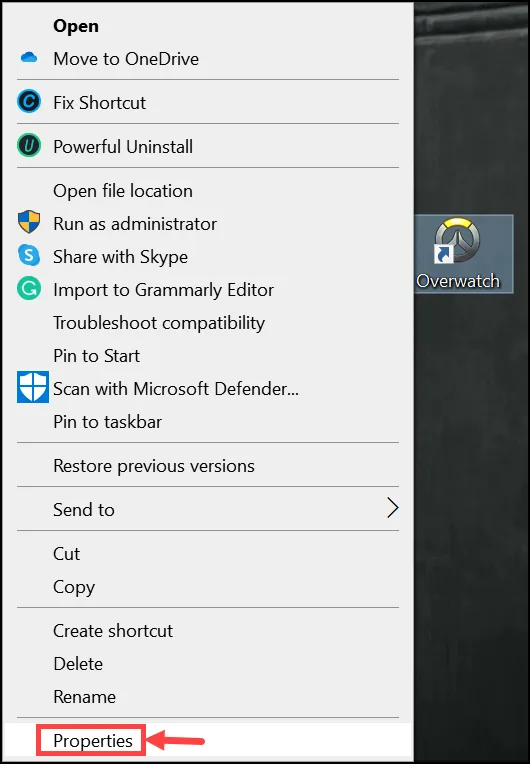This screenshot has height=764, width=530.
Task: Click the Fix Shortcut blue icon
Action: 29,102
